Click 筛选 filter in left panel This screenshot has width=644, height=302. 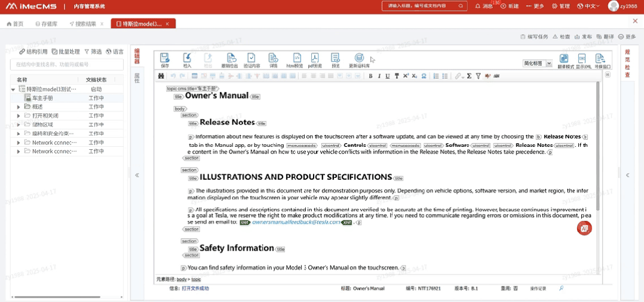(x=93, y=52)
